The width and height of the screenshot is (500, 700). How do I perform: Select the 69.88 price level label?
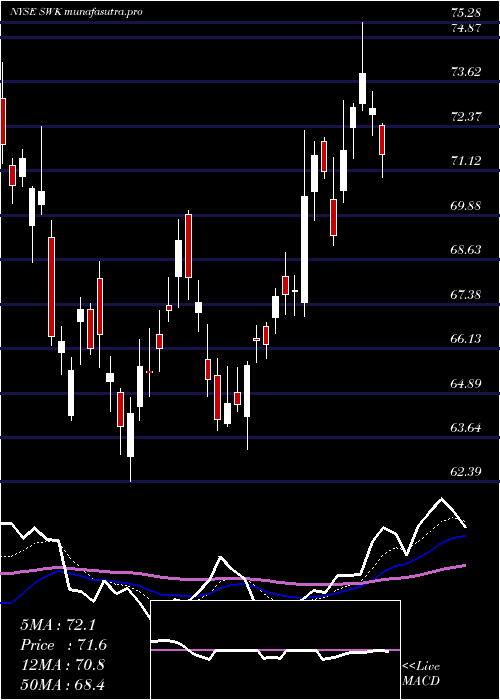click(466, 206)
